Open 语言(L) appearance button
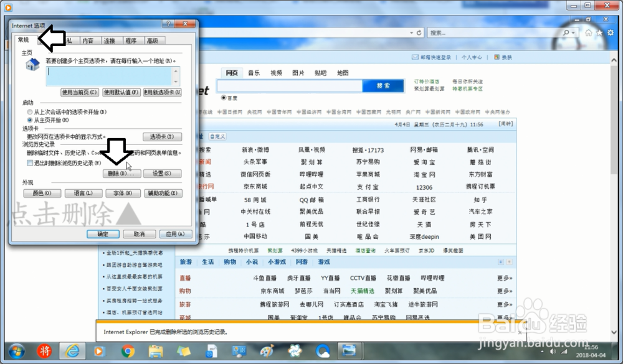Screen dimensions: 623x364 (83, 194)
